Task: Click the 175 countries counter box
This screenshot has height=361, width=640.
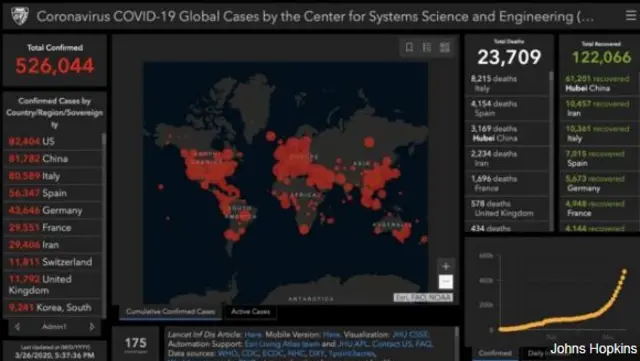Action: point(135,343)
